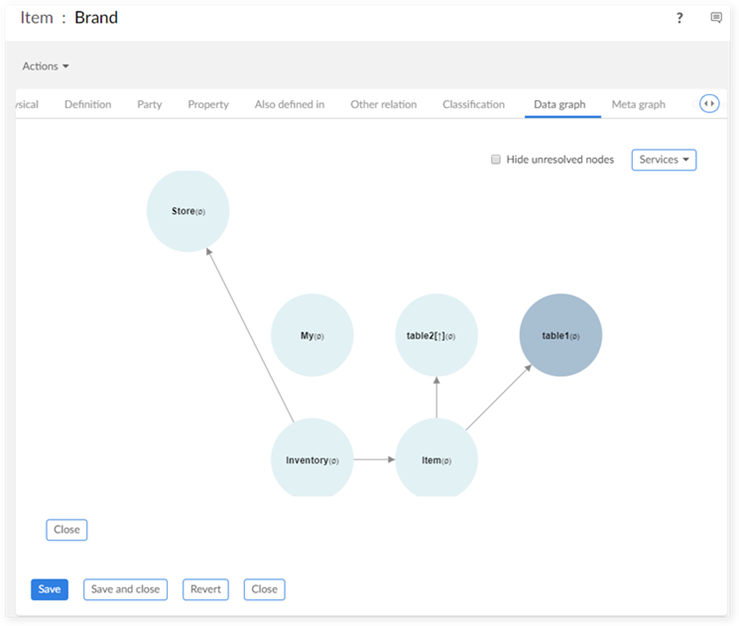Open the Property tab

point(208,104)
